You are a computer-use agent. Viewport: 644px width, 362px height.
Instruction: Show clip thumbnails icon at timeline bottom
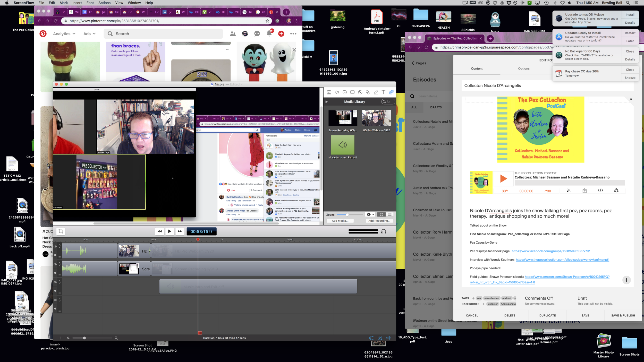tap(380, 338)
